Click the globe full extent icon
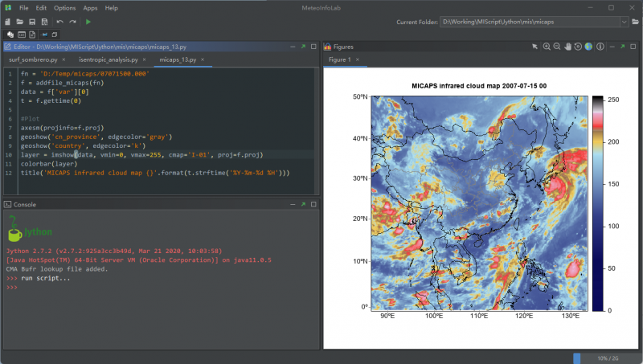643x364 pixels. coord(588,47)
